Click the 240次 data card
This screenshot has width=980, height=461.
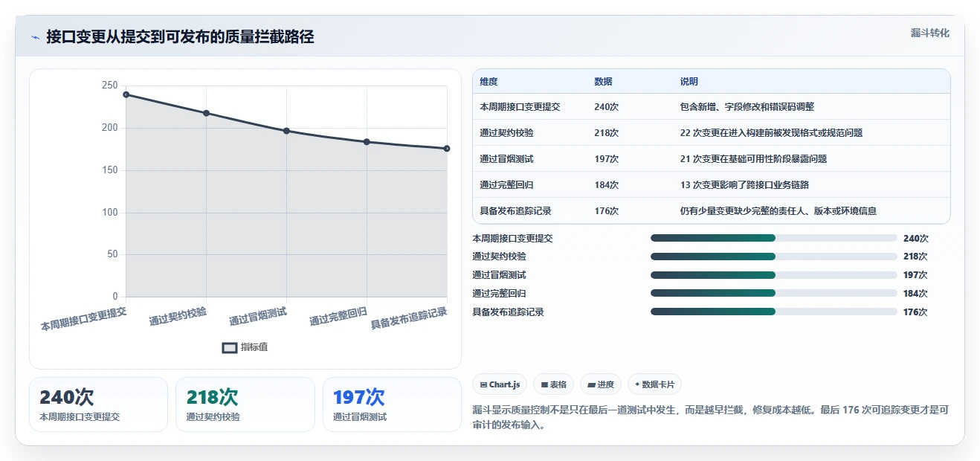pos(98,404)
